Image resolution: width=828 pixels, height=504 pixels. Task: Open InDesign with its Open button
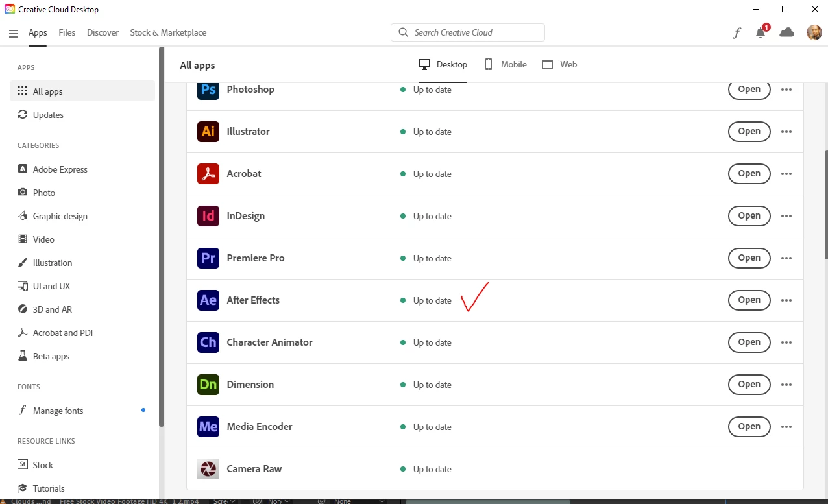tap(749, 215)
